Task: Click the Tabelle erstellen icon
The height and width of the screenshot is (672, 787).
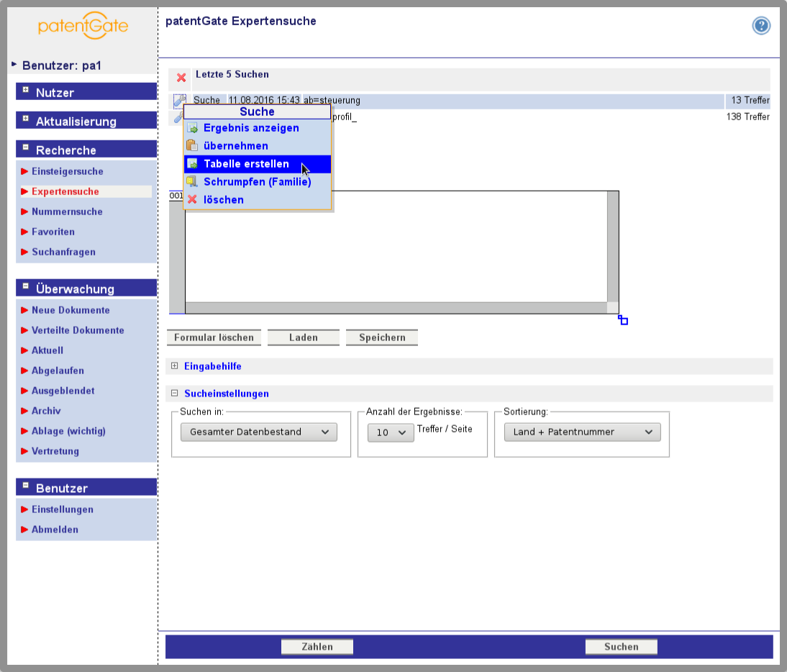Action: tap(192, 163)
